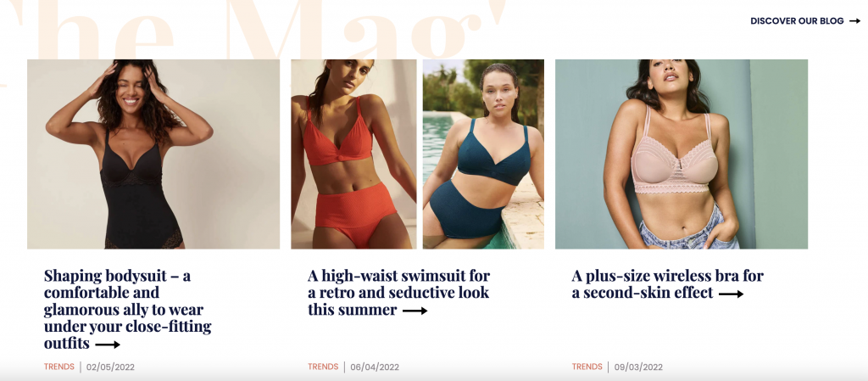Viewport: 868px width, 381px height.
Task: Click the word 'outfits' in the bodysuit title
Action: 67,344
